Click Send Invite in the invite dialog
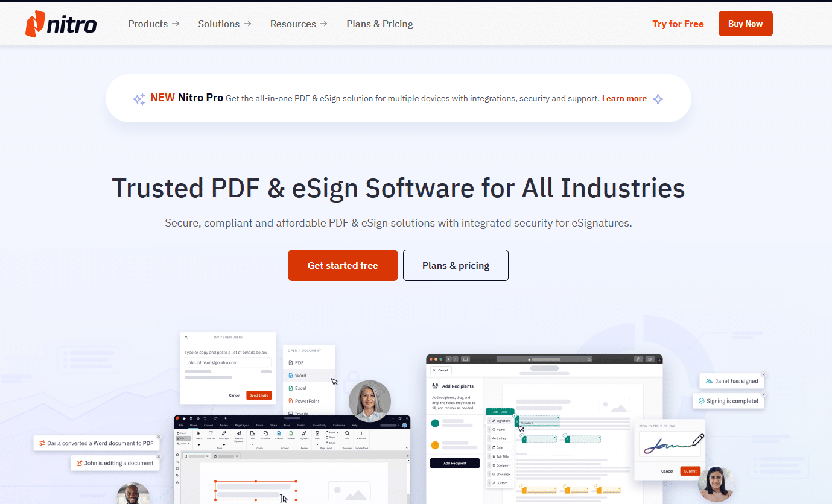The image size is (832, 504). coord(259,395)
